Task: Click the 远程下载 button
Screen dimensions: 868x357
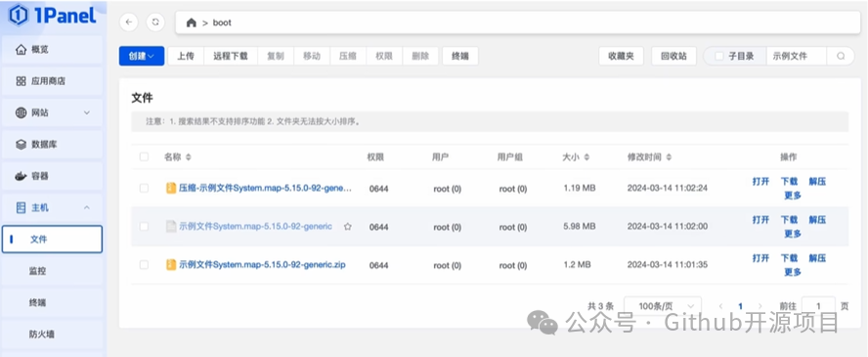Action: coord(231,56)
